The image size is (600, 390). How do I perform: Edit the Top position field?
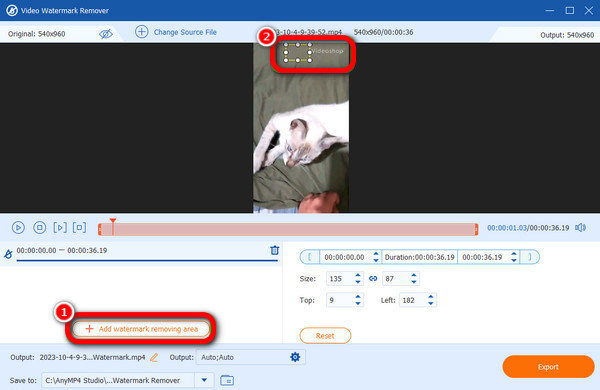coord(339,300)
